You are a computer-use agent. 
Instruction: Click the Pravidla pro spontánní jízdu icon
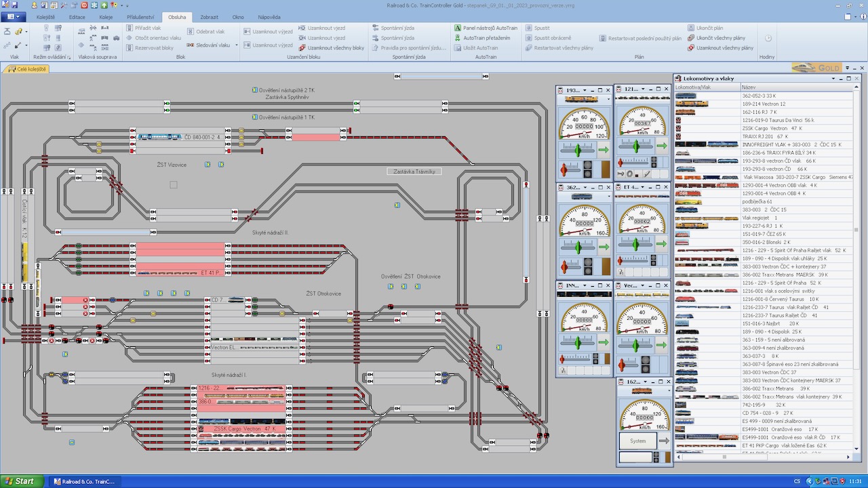pos(376,48)
